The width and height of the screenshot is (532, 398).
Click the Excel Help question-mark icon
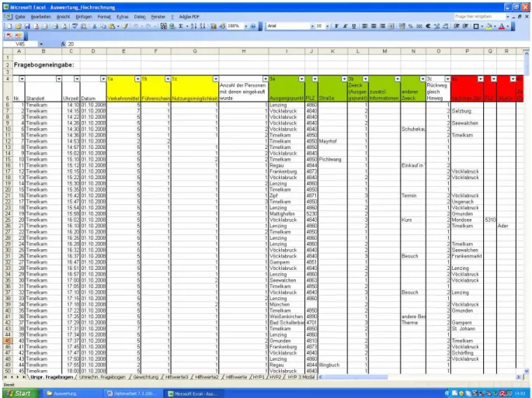click(252, 26)
